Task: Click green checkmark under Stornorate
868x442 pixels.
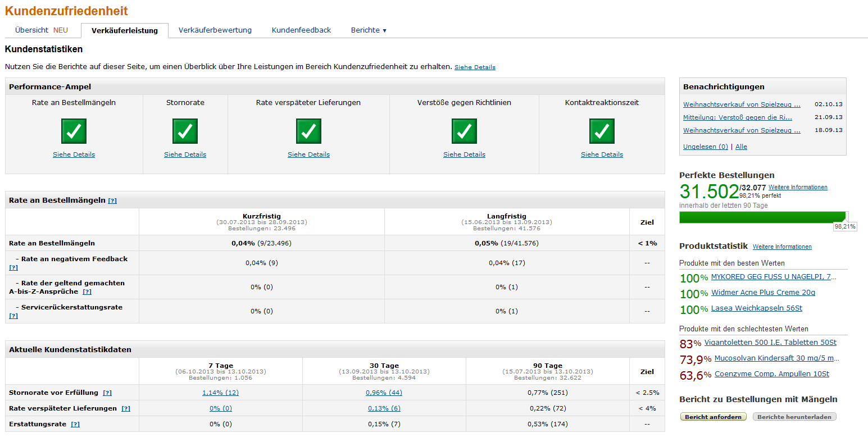Action: [185, 131]
